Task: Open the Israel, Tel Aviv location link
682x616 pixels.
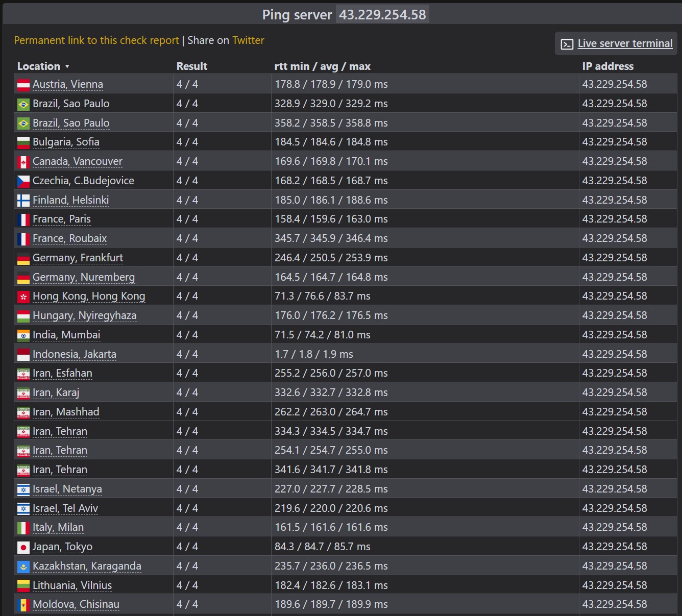Action: [x=65, y=508]
